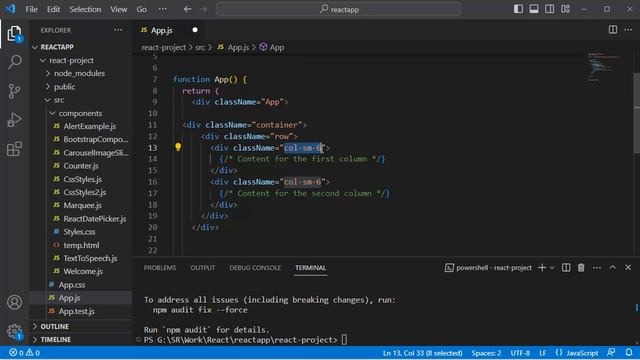The image size is (640, 360).
Task: Open the View menu
Action: [x=118, y=9]
